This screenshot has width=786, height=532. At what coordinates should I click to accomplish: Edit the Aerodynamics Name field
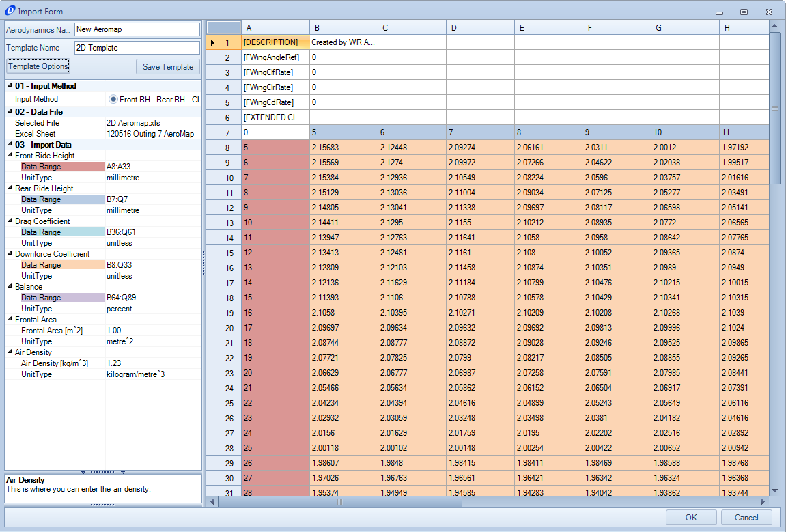[x=137, y=29]
